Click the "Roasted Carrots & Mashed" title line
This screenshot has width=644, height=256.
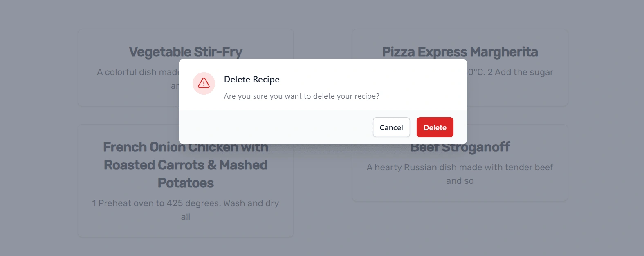coord(186,165)
